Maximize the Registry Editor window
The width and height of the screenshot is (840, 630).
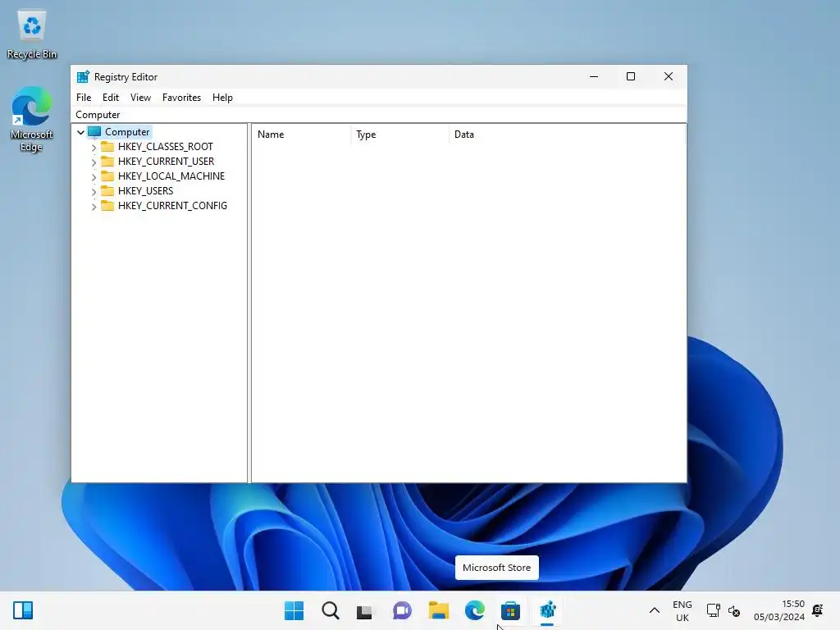click(x=631, y=76)
